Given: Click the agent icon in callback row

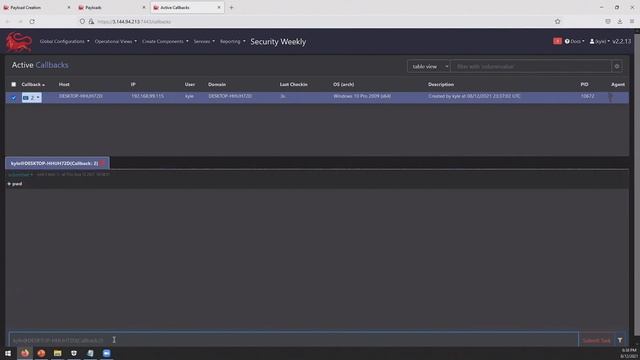Looking at the screenshot, I should pos(611,97).
